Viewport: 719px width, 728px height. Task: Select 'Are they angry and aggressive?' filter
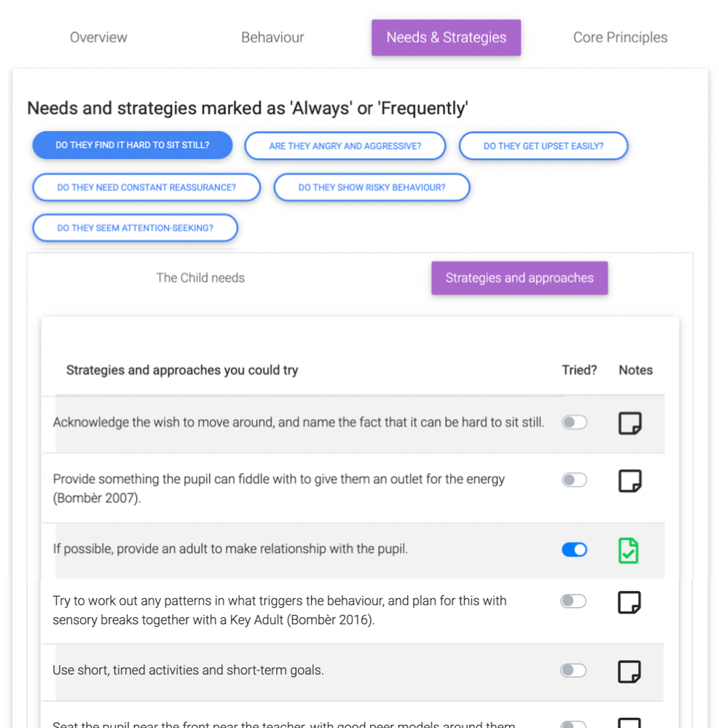[345, 146]
